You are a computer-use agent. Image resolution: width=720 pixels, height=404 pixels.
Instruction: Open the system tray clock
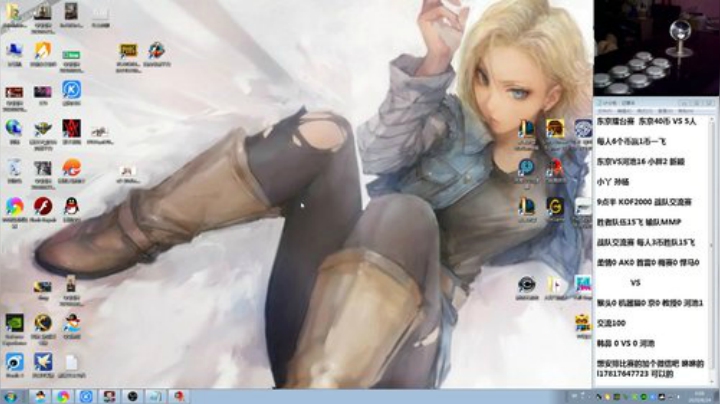pos(700,397)
